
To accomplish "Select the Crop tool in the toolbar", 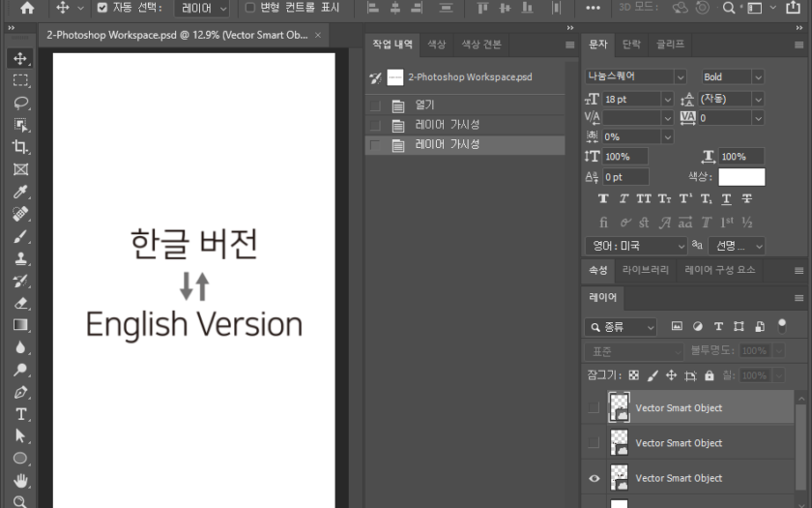I will (20, 147).
